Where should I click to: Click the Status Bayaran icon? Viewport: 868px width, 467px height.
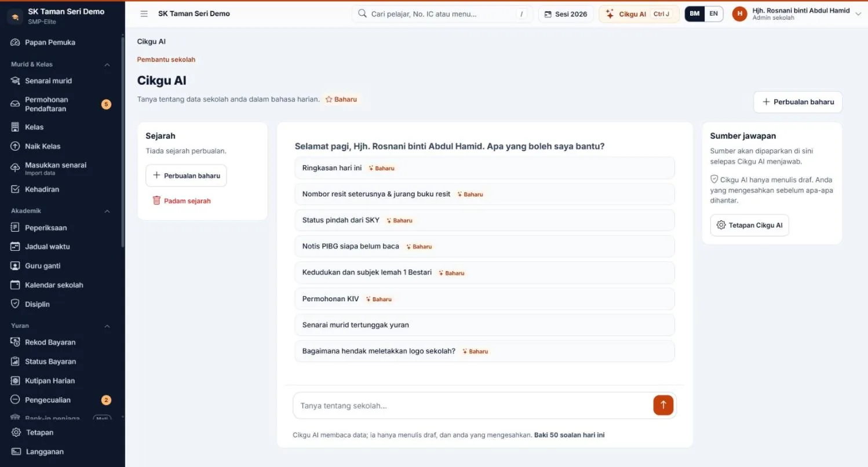(15, 361)
